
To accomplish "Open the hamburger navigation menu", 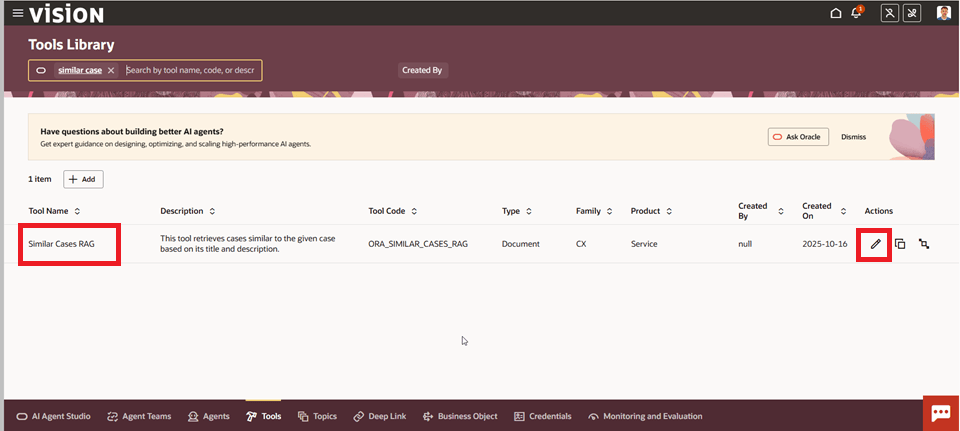I will point(18,13).
